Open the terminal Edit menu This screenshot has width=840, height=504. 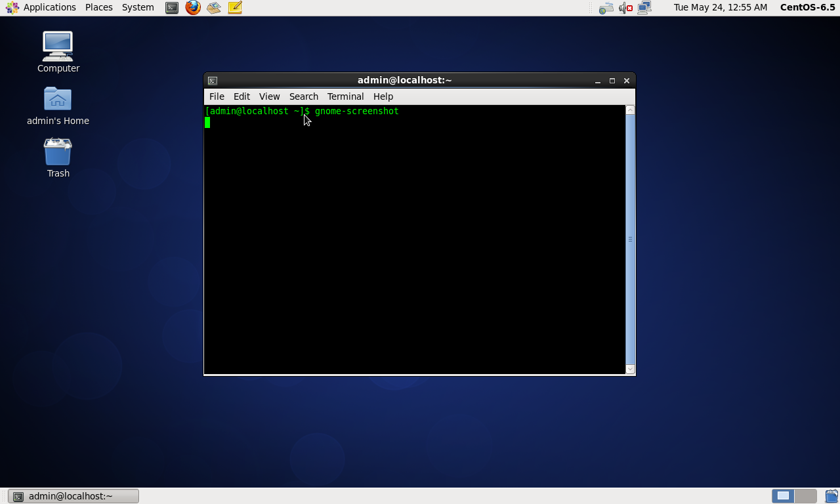[x=241, y=96]
